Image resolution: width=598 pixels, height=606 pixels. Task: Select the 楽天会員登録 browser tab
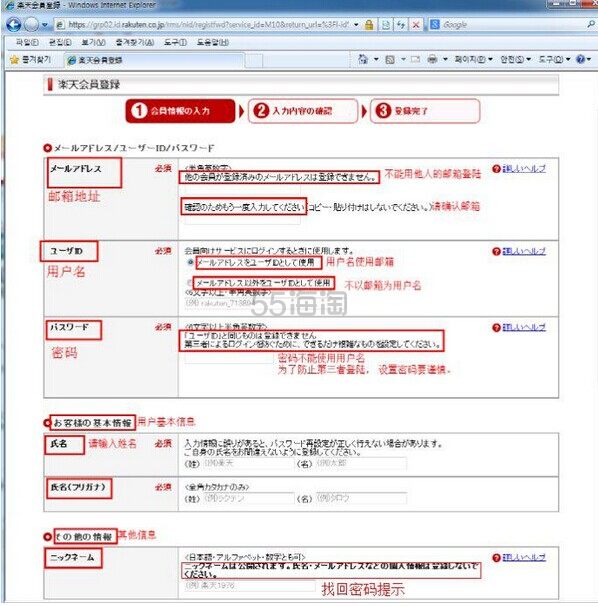(155, 60)
